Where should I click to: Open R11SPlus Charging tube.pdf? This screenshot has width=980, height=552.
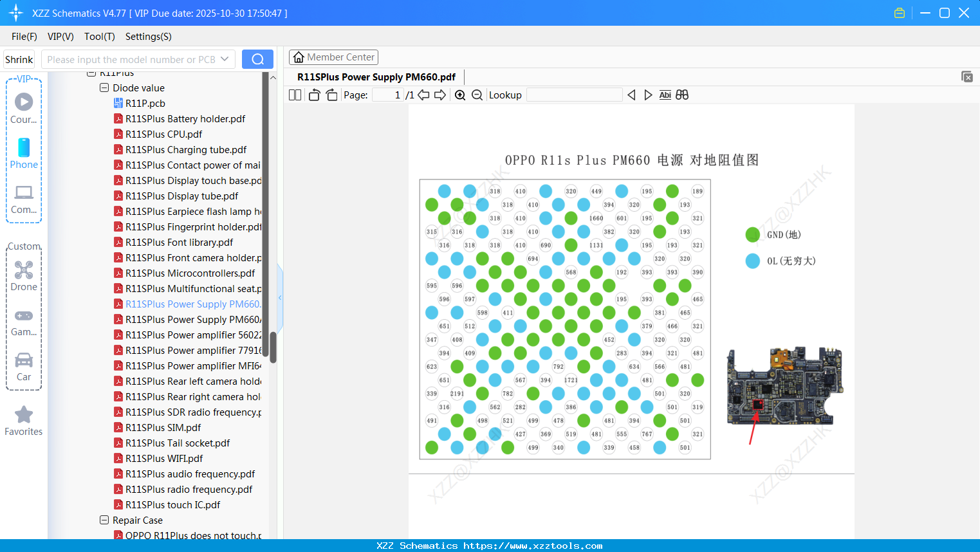186,149
